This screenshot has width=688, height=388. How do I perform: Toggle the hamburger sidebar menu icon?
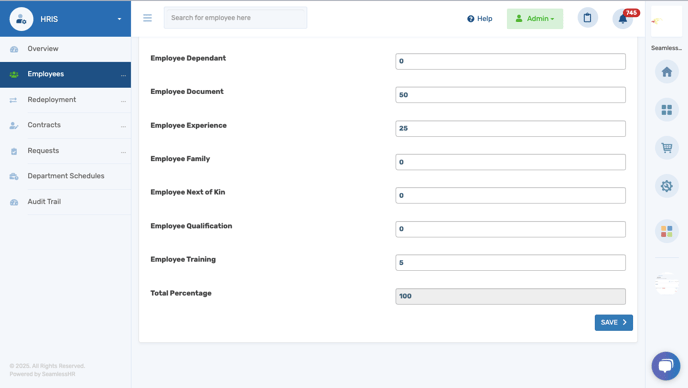pos(147,18)
